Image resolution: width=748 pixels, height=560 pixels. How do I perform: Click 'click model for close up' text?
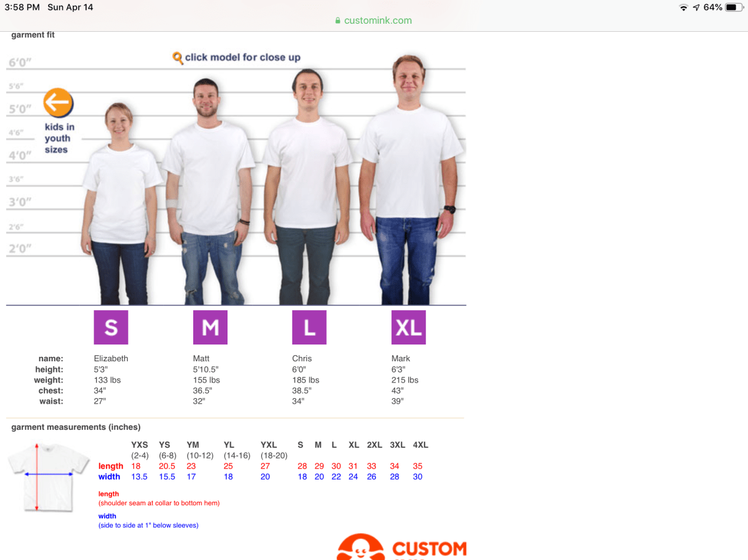[242, 57]
